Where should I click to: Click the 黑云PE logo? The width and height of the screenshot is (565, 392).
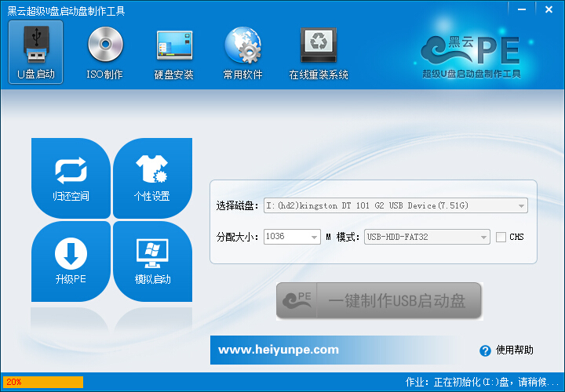[x=472, y=56]
